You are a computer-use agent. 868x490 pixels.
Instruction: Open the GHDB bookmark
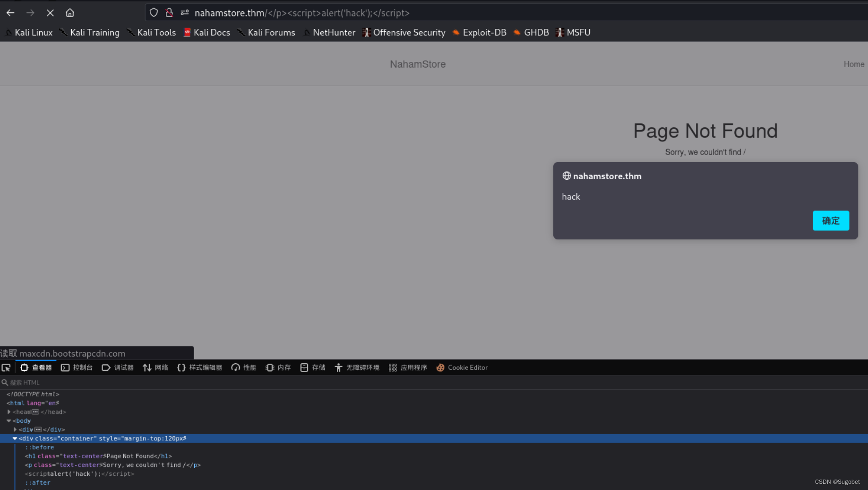532,32
